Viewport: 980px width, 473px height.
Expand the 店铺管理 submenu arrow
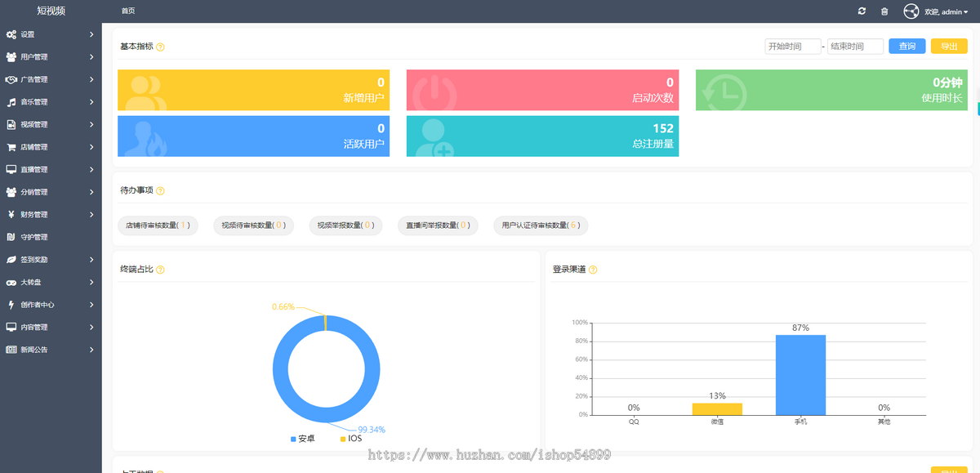(x=91, y=147)
